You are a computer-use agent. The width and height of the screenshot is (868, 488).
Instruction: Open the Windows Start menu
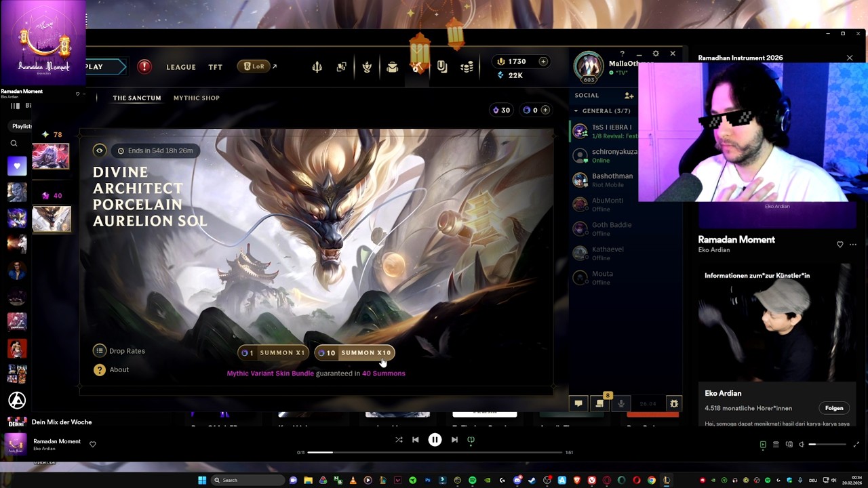[201, 480]
